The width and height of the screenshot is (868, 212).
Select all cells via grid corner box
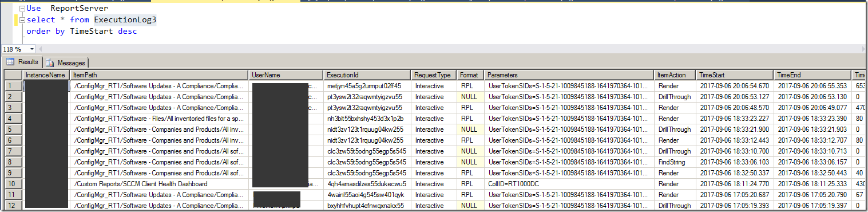pyautogui.click(x=13, y=75)
